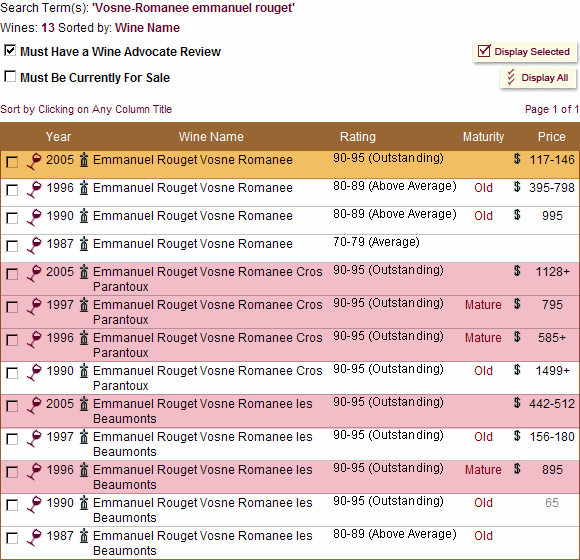Sort by Rating column header
Screen dimensions: 580x560
tap(358, 137)
